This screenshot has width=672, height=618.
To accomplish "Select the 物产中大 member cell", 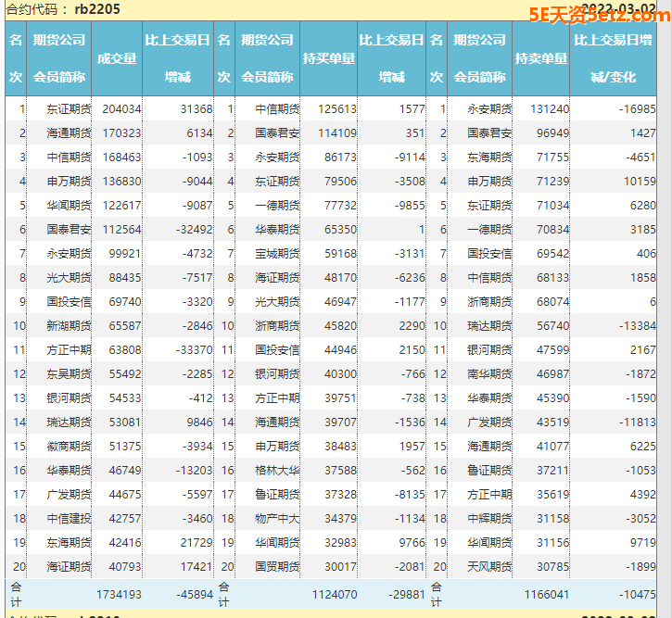I will coord(277,518).
